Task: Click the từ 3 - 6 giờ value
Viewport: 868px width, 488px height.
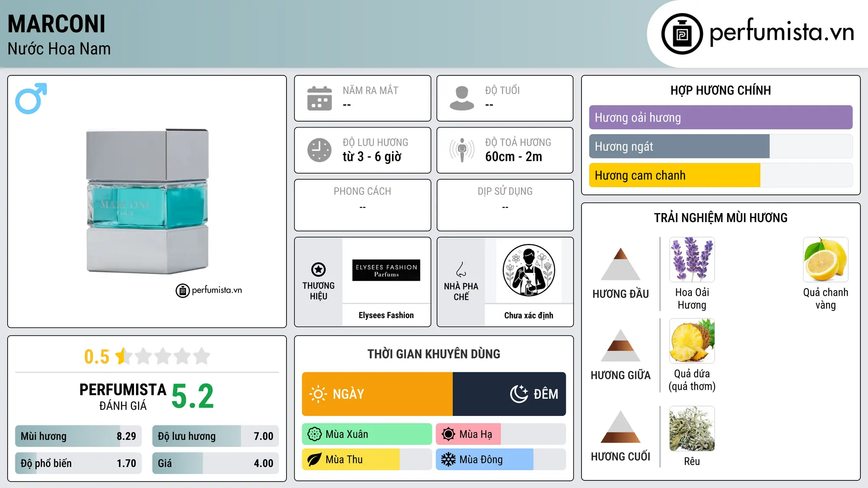Action: click(x=372, y=157)
